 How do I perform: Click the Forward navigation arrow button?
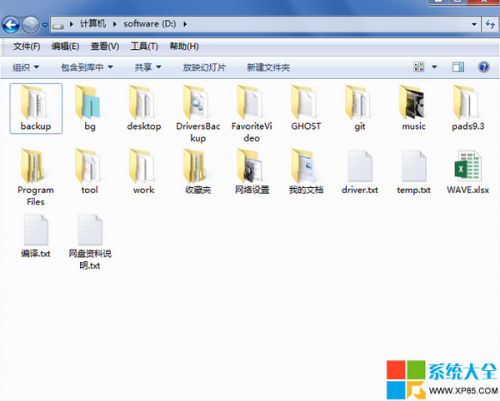click(31, 25)
